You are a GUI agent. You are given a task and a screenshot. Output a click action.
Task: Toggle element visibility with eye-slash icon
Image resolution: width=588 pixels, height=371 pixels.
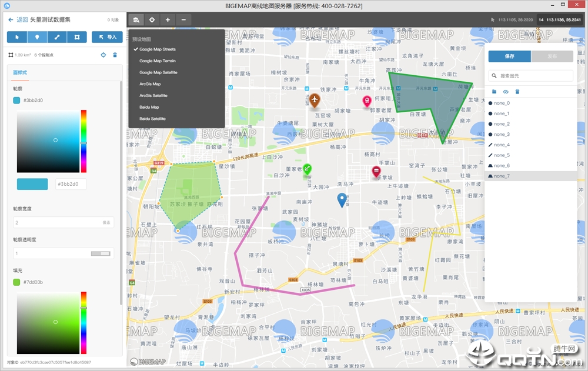[506, 92]
